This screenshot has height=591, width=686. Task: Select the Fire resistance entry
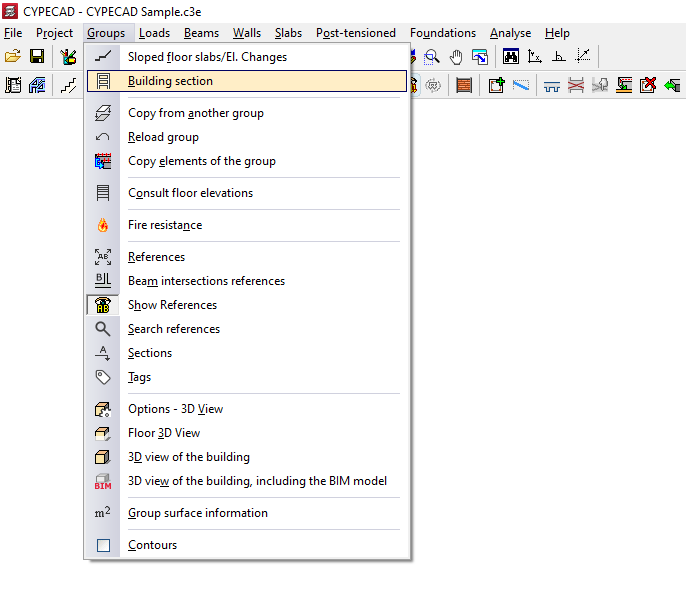point(247,225)
